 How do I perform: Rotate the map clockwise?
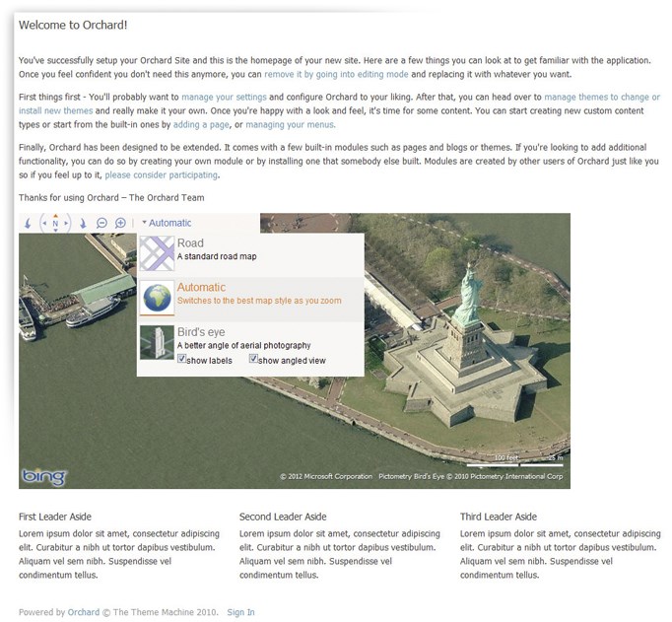[x=84, y=224]
